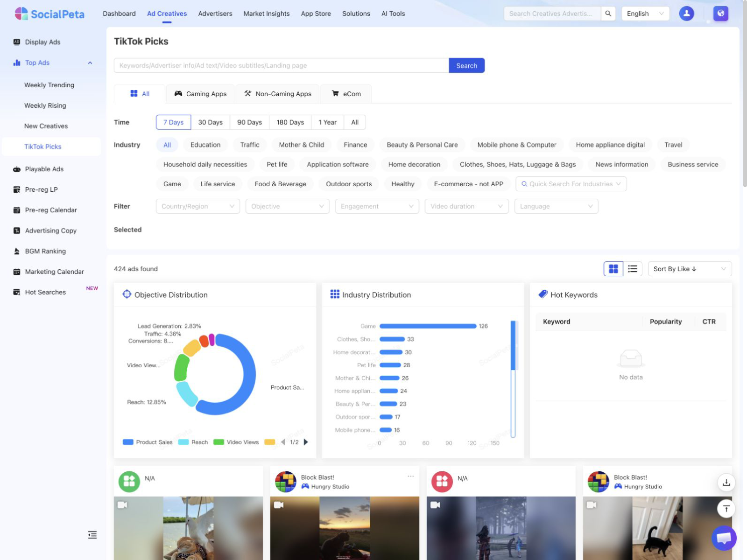Switch to the eCom tab
The image size is (747, 560).
pos(346,94)
